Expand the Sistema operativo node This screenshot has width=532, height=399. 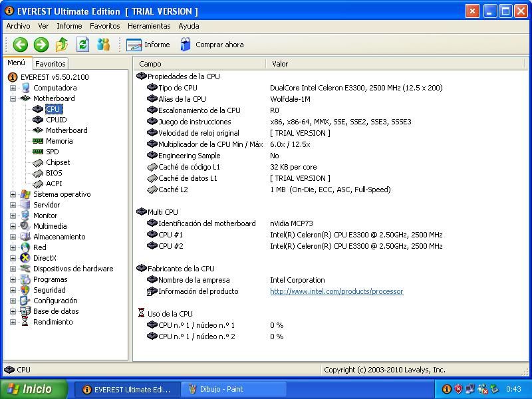(13, 195)
